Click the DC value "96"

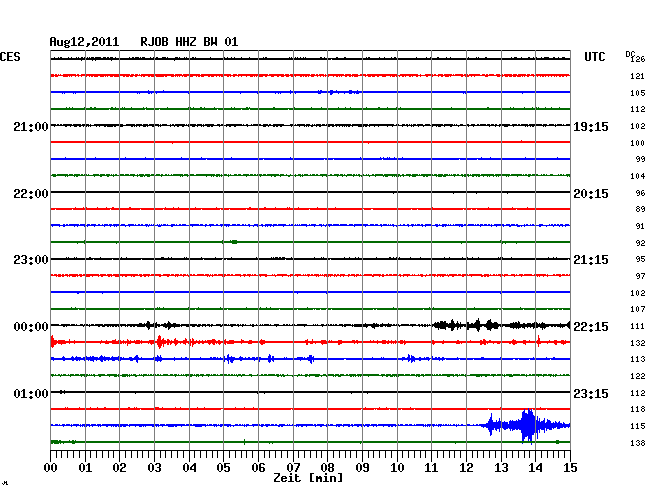point(640,194)
